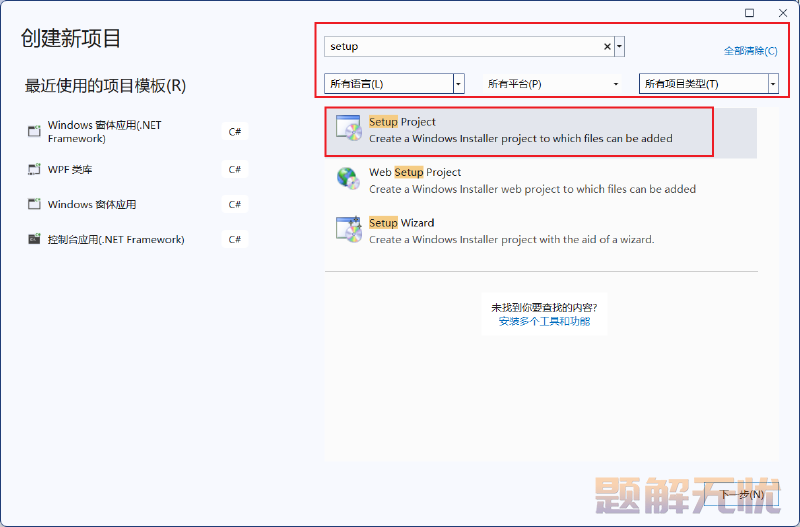Click the 最近使用的项目模板(R) heading
Image resolution: width=800 pixels, height=527 pixels.
105,86
